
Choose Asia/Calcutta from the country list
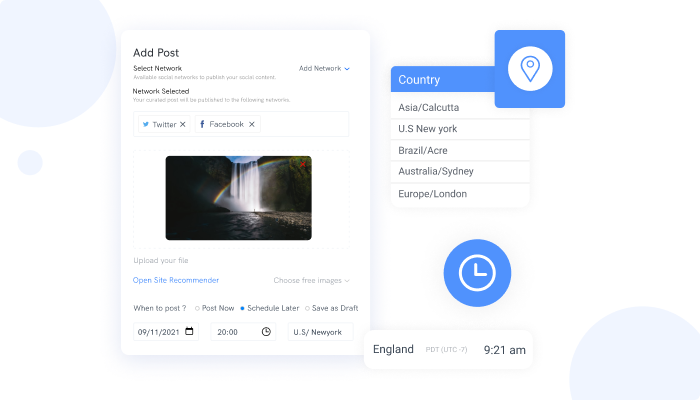[x=460, y=108]
